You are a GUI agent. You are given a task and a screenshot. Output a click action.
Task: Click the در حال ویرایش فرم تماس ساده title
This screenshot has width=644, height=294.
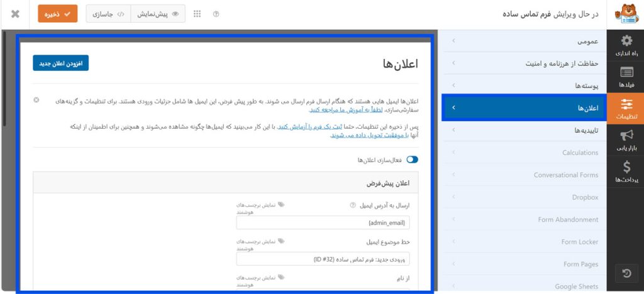pos(550,14)
